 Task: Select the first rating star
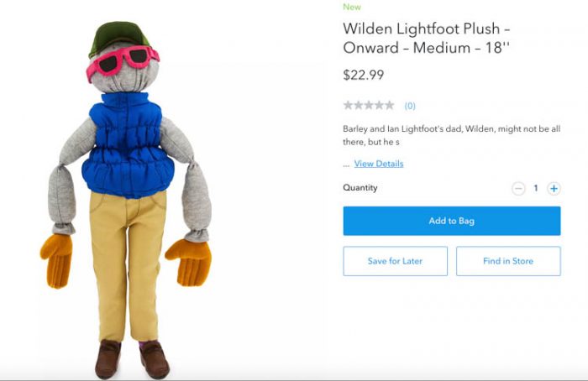[x=348, y=105]
